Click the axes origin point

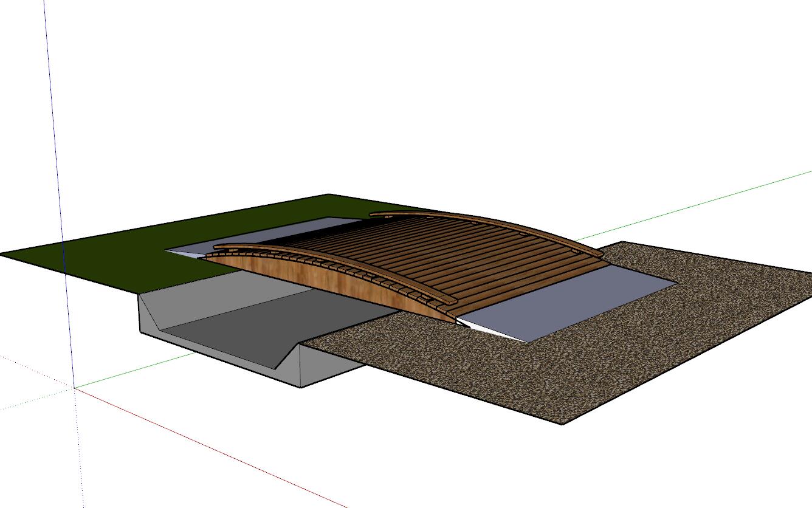[x=75, y=387]
